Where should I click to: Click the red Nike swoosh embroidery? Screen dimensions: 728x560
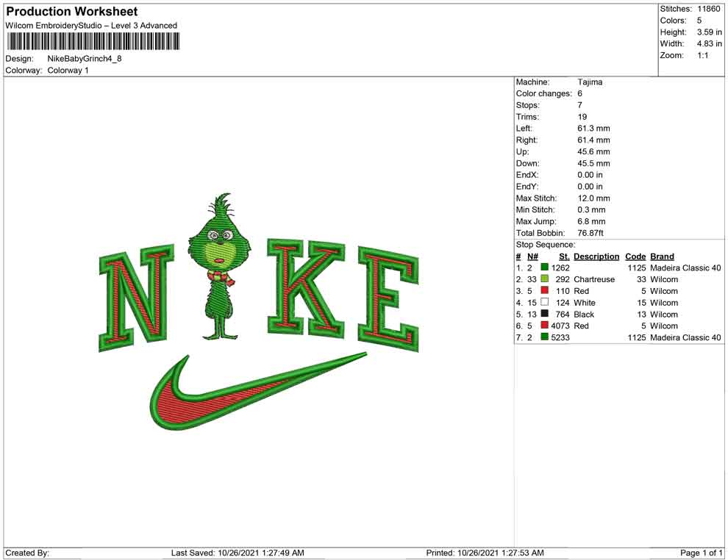(257, 392)
